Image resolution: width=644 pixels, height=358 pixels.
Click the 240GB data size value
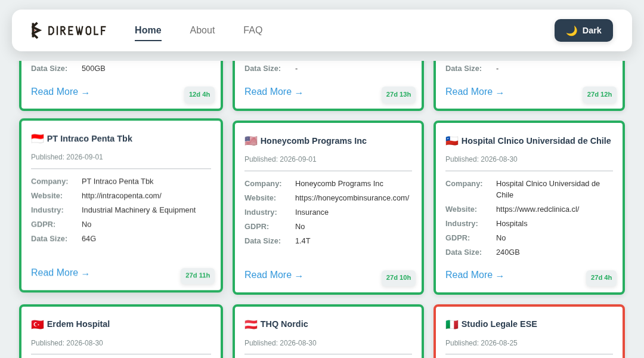(x=507, y=252)
